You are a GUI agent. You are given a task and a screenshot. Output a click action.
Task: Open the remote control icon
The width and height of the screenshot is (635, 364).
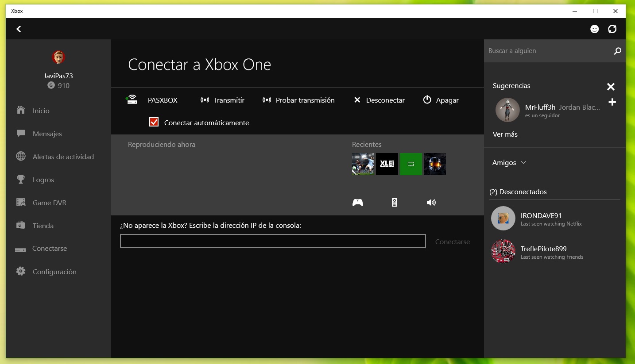395,203
